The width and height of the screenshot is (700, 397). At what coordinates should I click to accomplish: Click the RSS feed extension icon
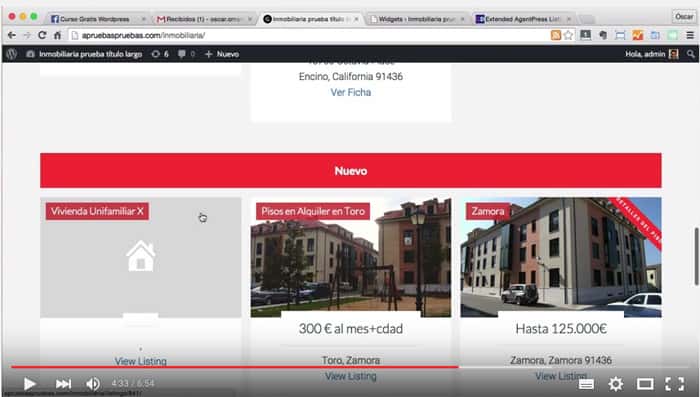555,35
